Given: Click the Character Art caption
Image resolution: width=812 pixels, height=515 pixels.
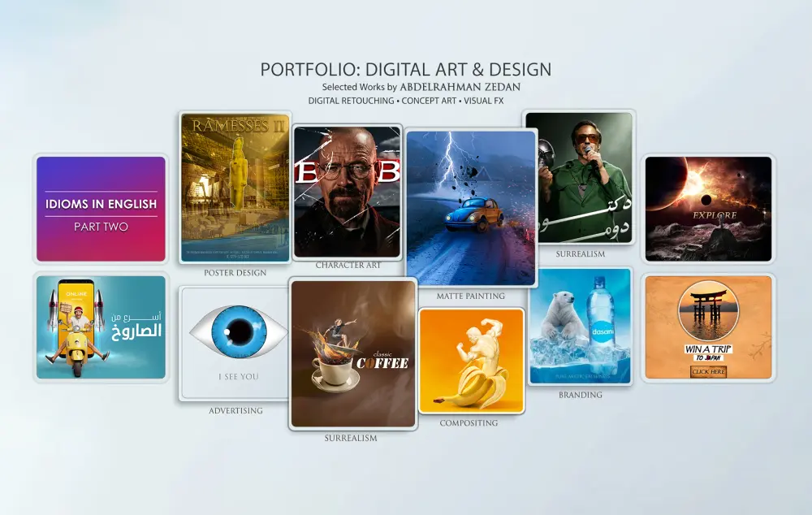Looking at the screenshot, I should pos(348,265).
